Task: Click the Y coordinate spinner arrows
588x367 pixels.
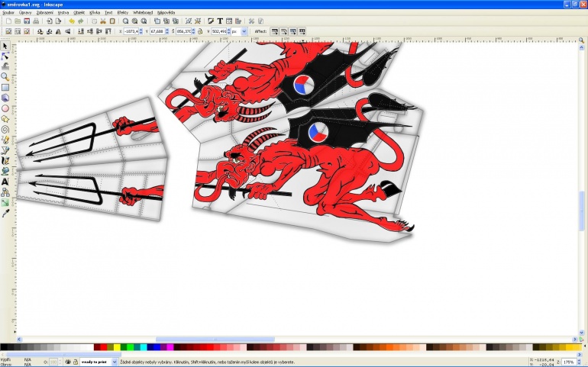Action: tap(167, 31)
